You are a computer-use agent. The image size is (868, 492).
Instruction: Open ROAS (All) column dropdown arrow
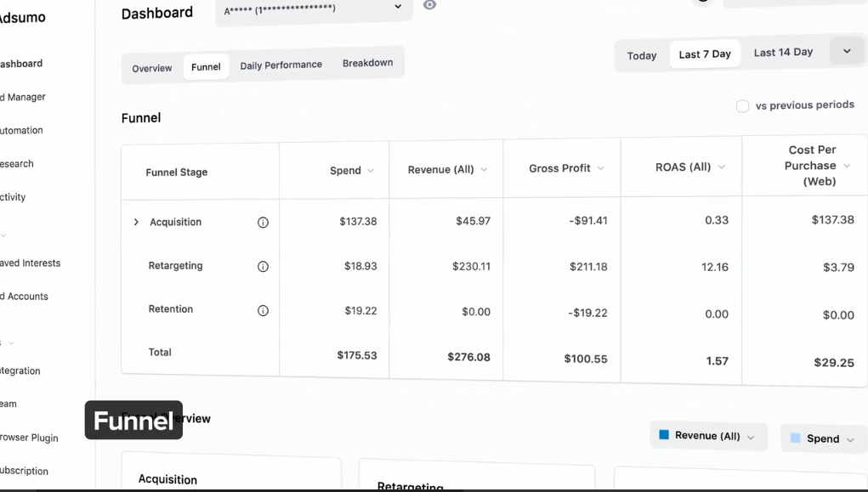click(x=721, y=167)
